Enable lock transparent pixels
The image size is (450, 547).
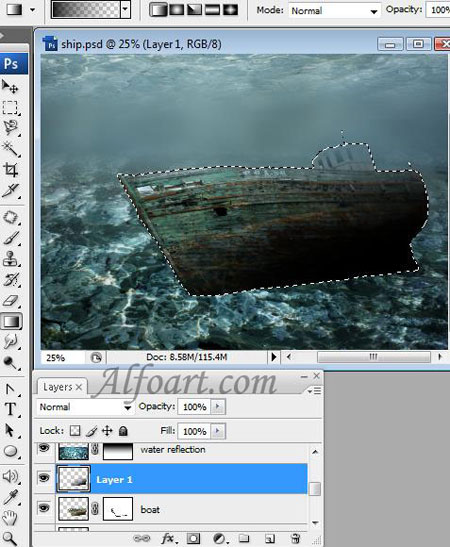[75, 431]
